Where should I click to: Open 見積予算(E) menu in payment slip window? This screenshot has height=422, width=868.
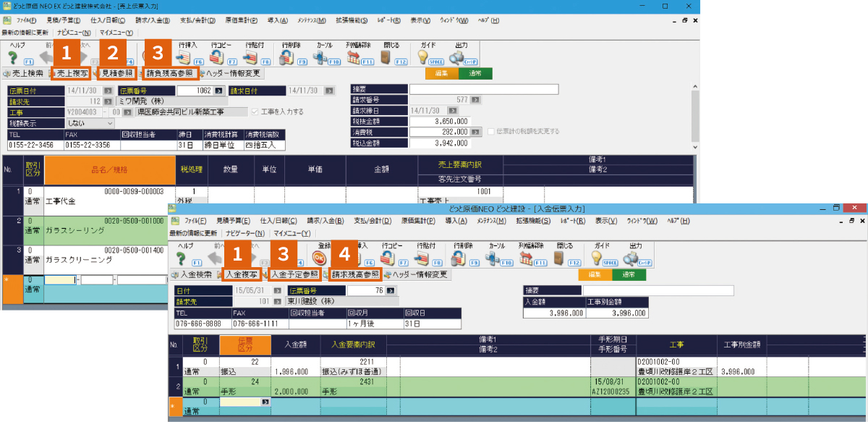[x=232, y=221]
